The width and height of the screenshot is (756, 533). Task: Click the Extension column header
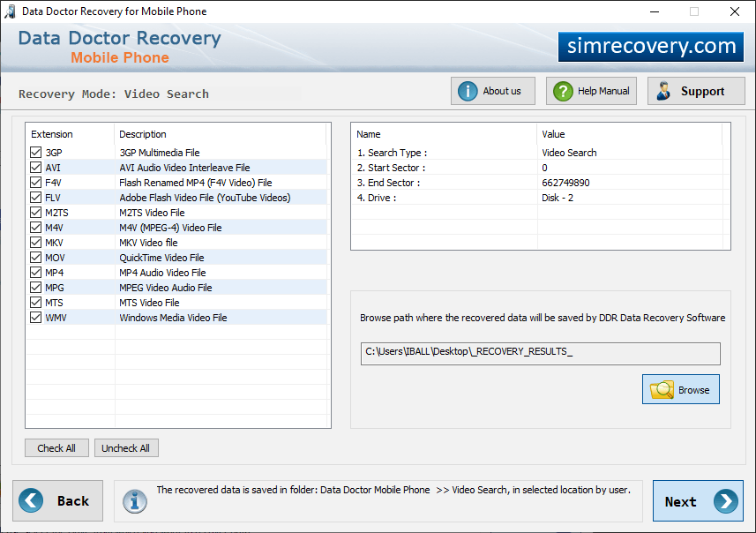[x=70, y=134]
